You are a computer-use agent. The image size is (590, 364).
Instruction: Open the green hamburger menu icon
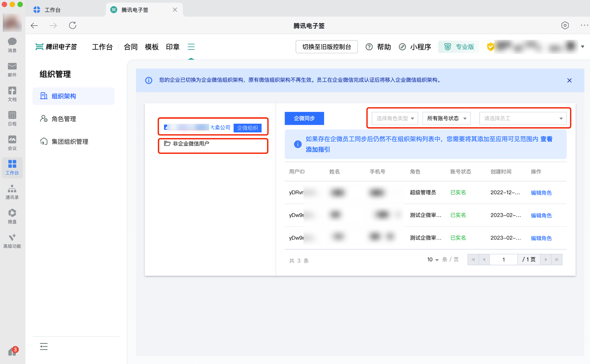pyautogui.click(x=191, y=47)
